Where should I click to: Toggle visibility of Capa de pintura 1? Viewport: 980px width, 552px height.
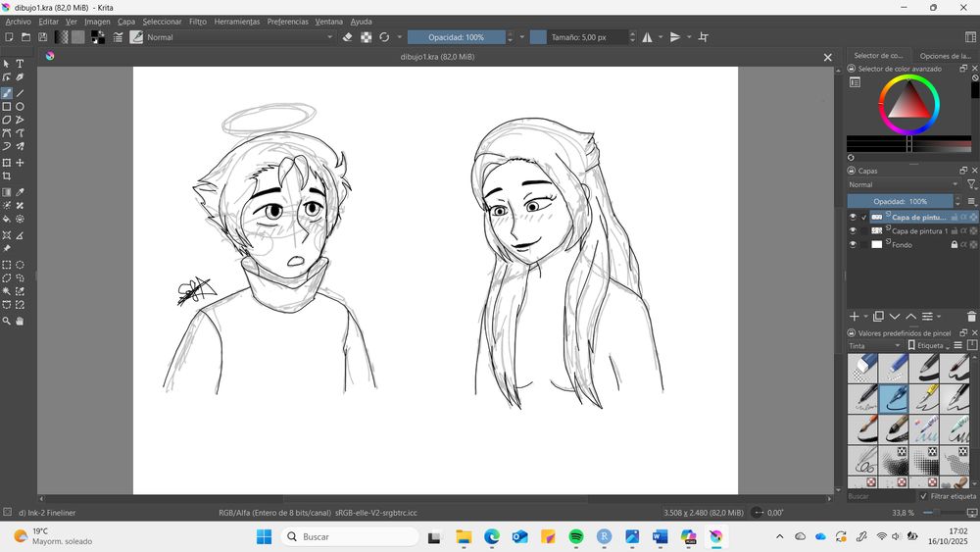click(853, 230)
